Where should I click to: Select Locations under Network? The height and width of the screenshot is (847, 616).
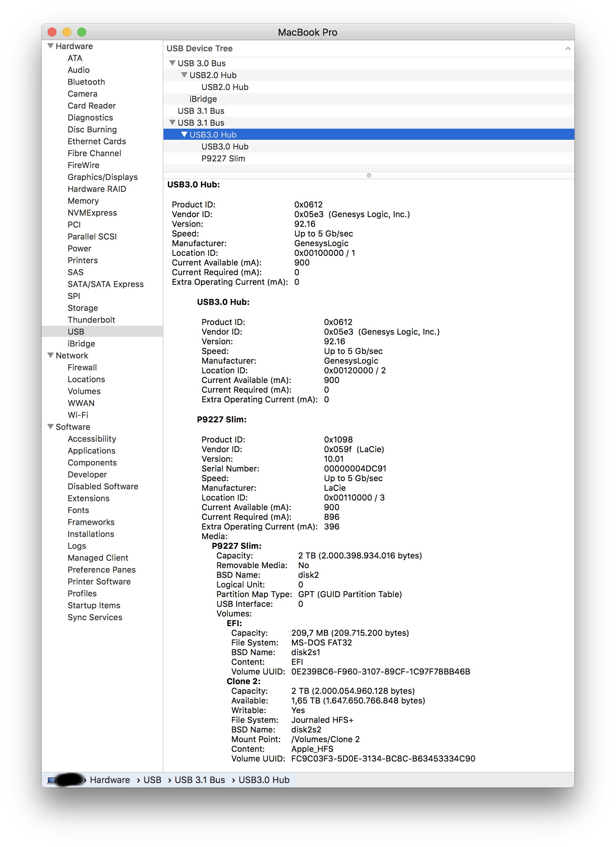(86, 379)
